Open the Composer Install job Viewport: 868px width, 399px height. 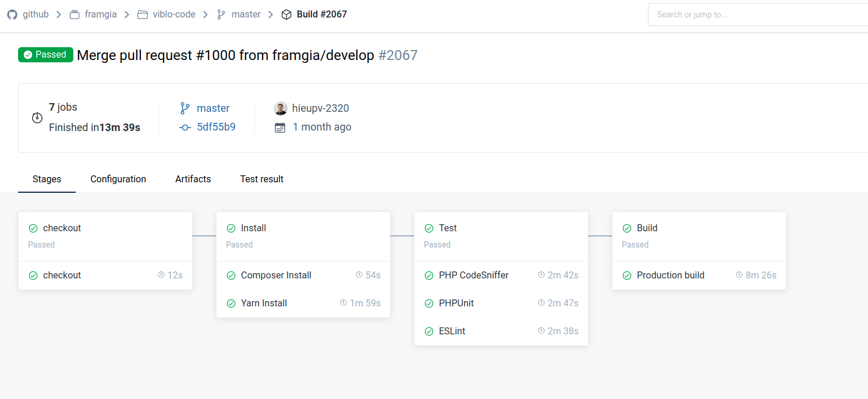(x=276, y=276)
